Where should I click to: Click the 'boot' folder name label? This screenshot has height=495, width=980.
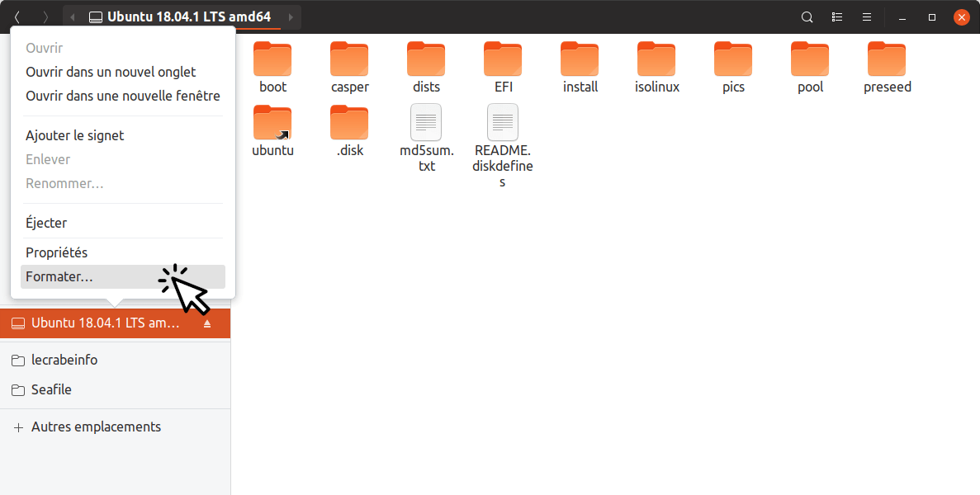273,87
